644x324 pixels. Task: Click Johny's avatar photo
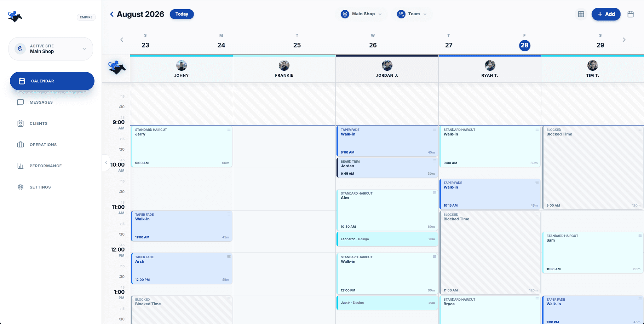pyautogui.click(x=182, y=65)
